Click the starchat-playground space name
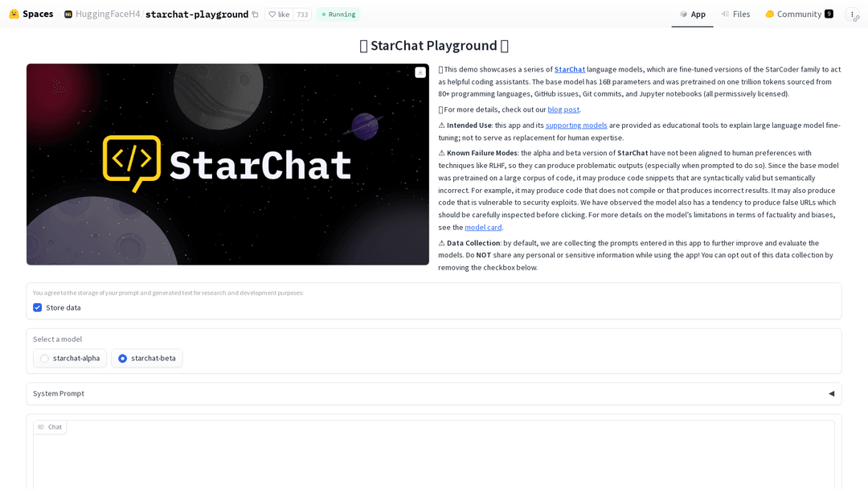The image size is (868, 489). 197,14
